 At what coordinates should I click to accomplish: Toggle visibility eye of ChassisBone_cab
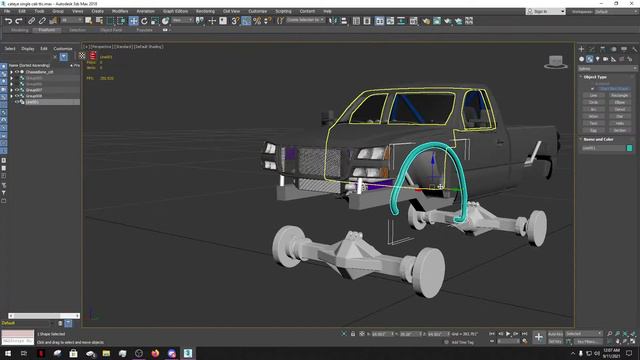pos(17,72)
